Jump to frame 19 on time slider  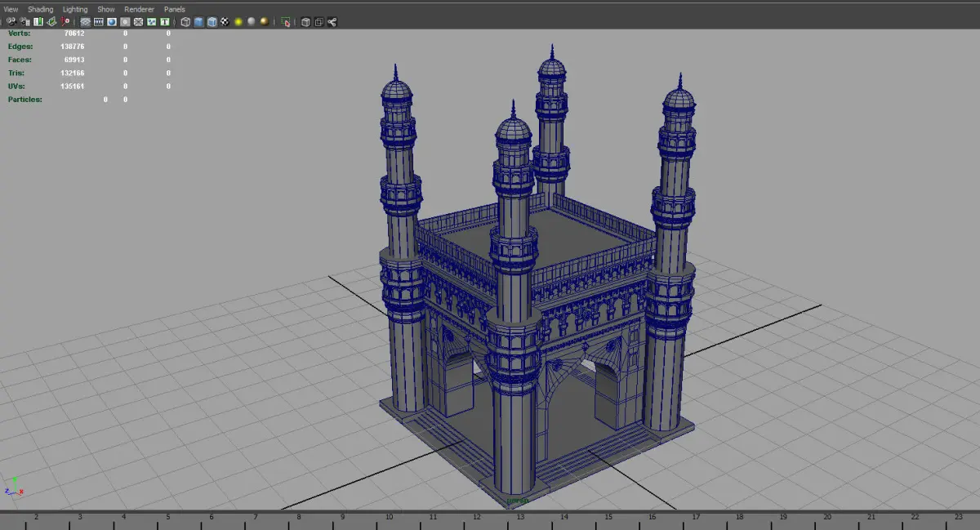[x=783, y=517]
